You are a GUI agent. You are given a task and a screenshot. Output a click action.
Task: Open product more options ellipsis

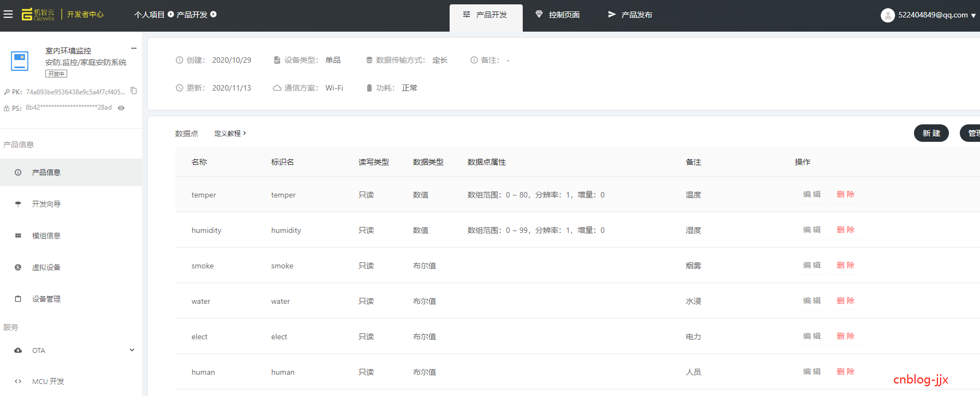tap(134, 49)
